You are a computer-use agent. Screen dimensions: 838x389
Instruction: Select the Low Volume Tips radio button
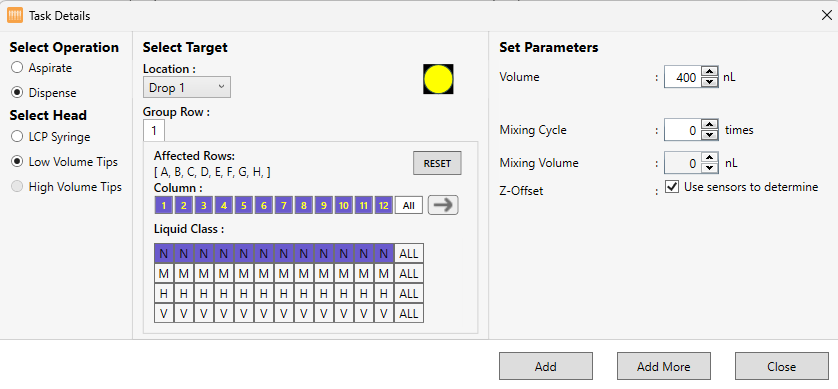click(x=17, y=161)
